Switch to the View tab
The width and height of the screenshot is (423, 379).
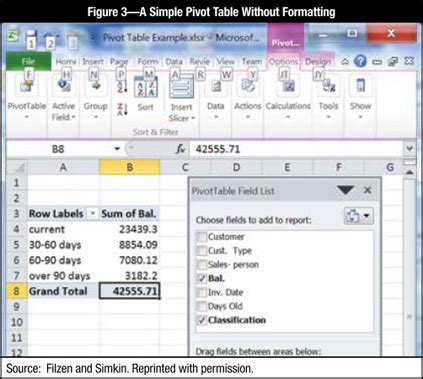coord(225,62)
